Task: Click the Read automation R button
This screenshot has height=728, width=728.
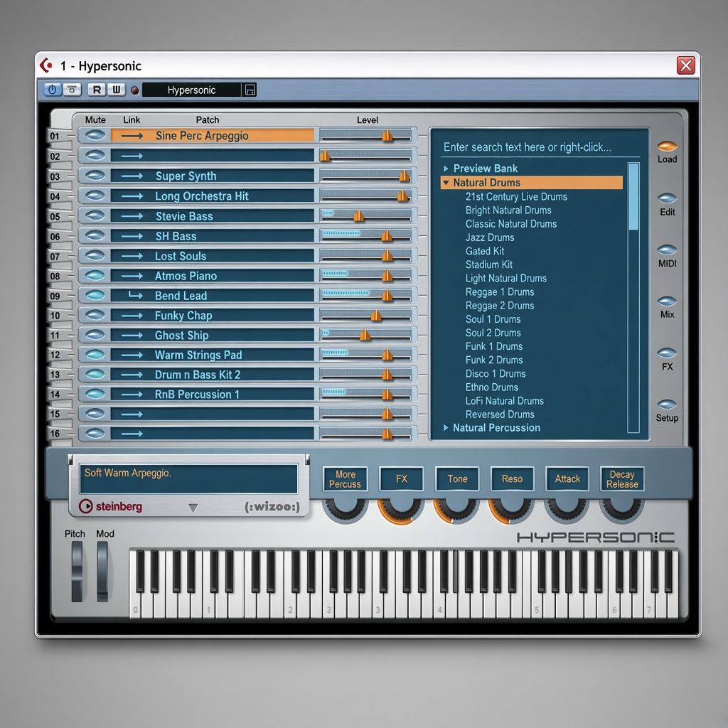Action: [x=97, y=90]
